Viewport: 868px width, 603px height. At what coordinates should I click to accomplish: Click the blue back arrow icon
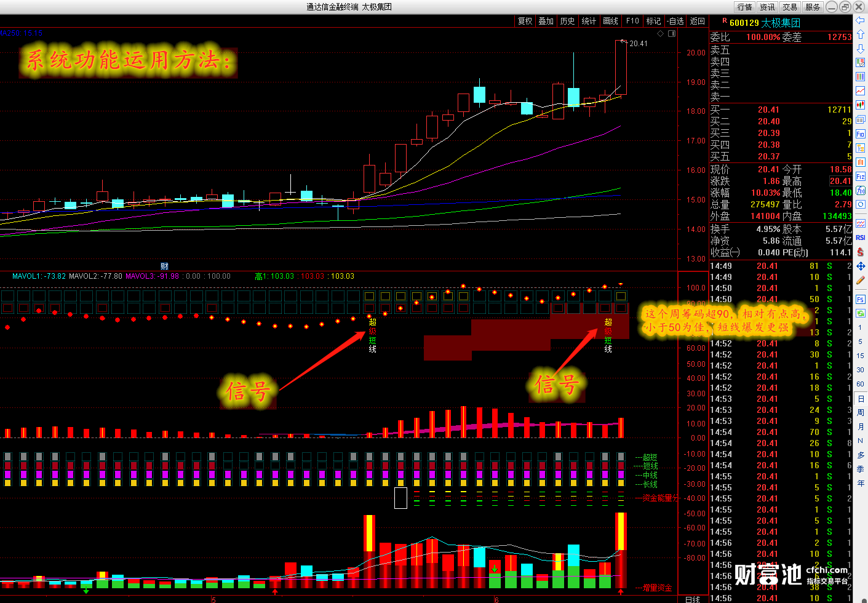tap(861, 20)
